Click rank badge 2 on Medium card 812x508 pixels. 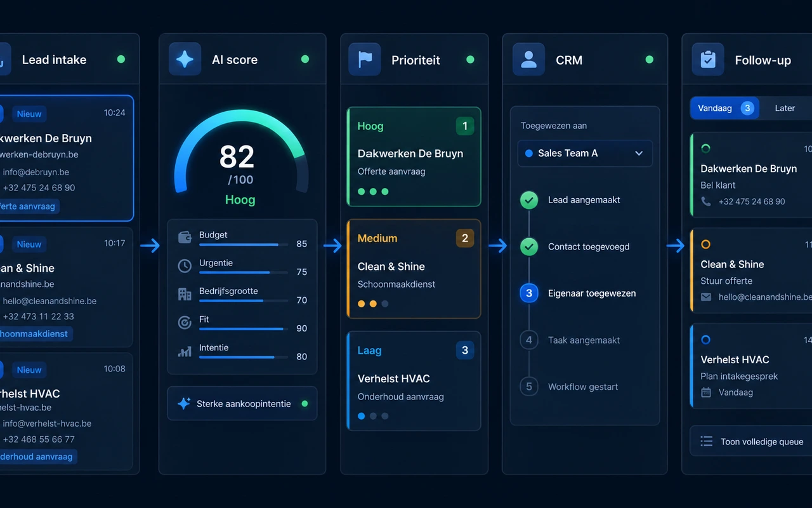(465, 238)
